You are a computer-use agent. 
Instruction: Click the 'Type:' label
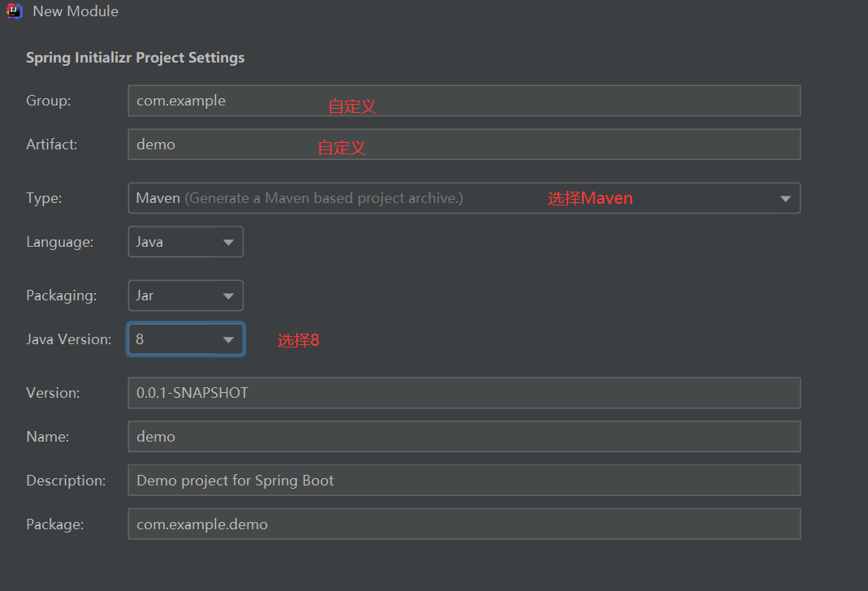(44, 198)
